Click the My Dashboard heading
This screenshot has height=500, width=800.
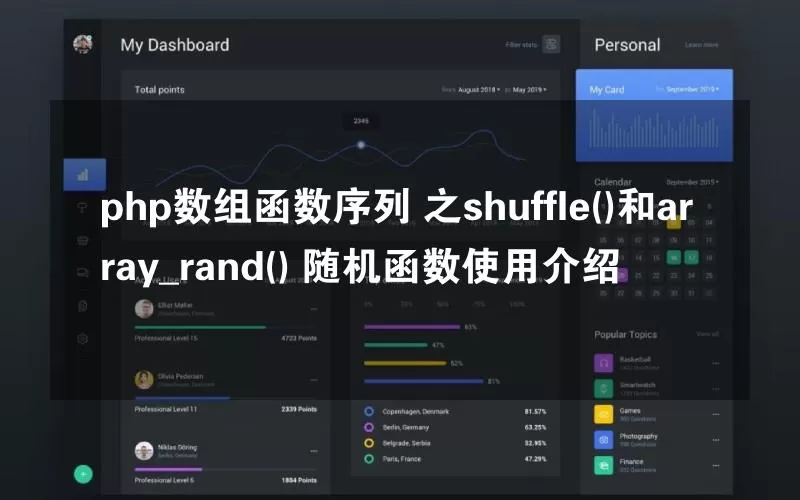pyautogui.click(x=174, y=45)
